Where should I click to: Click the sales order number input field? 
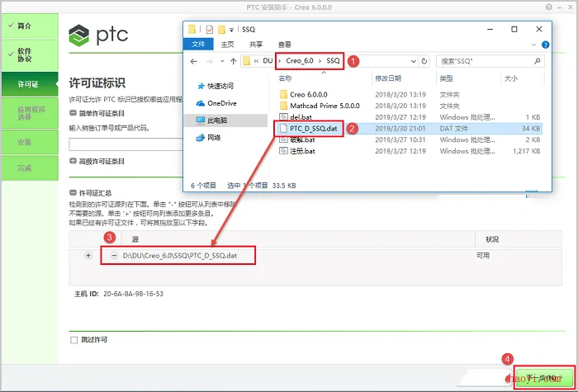coord(126,144)
